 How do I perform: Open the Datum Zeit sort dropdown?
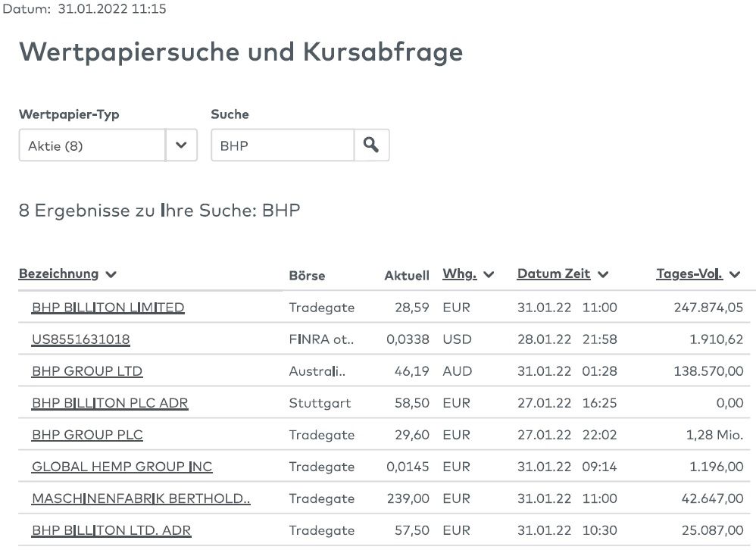(x=602, y=273)
